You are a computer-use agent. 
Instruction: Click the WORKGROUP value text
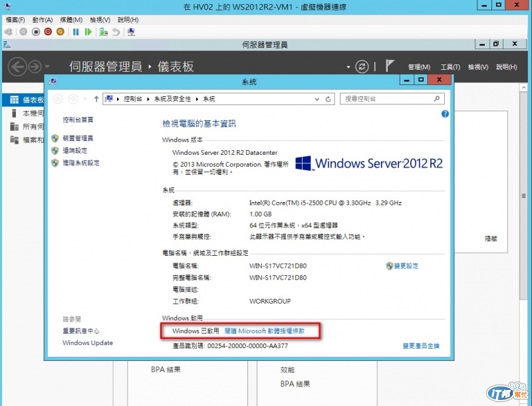pos(270,301)
